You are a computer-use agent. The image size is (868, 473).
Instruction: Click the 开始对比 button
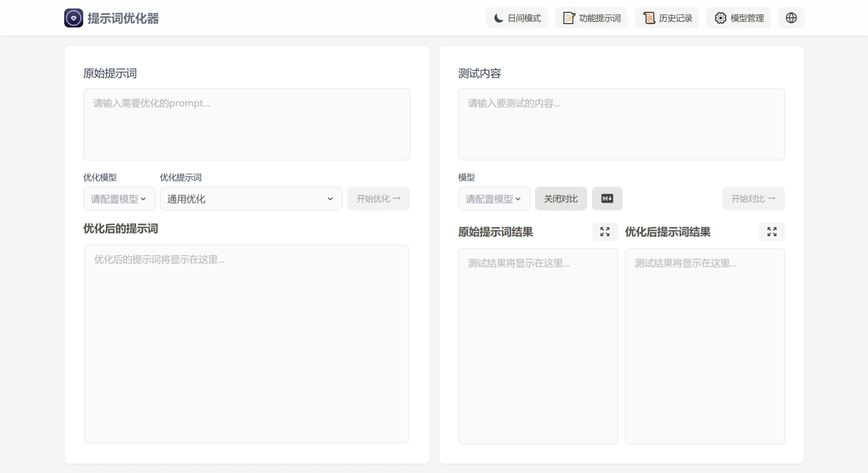(x=753, y=198)
